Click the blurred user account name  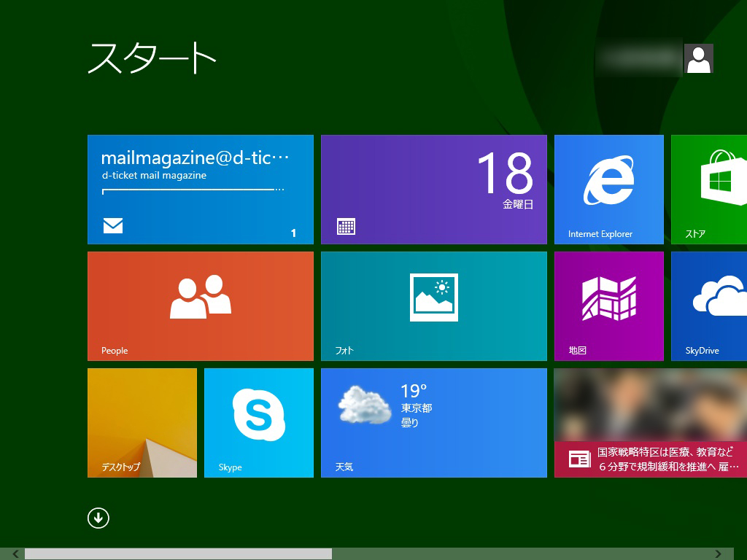(x=639, y=58)
